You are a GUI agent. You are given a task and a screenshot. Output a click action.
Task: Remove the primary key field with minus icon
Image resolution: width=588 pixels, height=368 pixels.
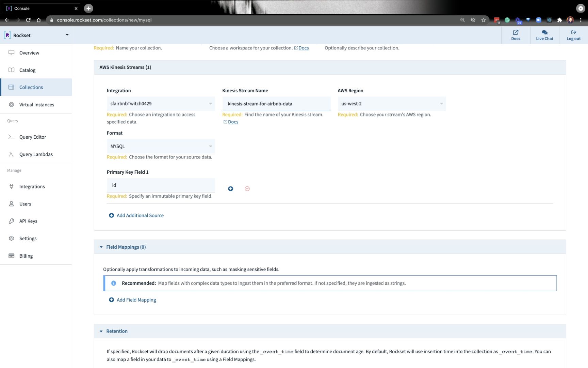point(247,189)
